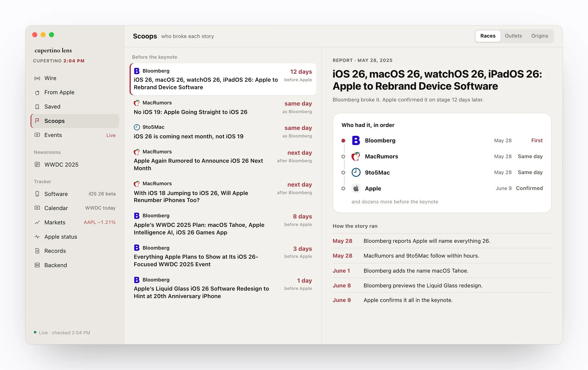Image resolution: width=588 pixels, height=370 pixels.
Task: Switch to the Races tab
Action: click(488, 36)
